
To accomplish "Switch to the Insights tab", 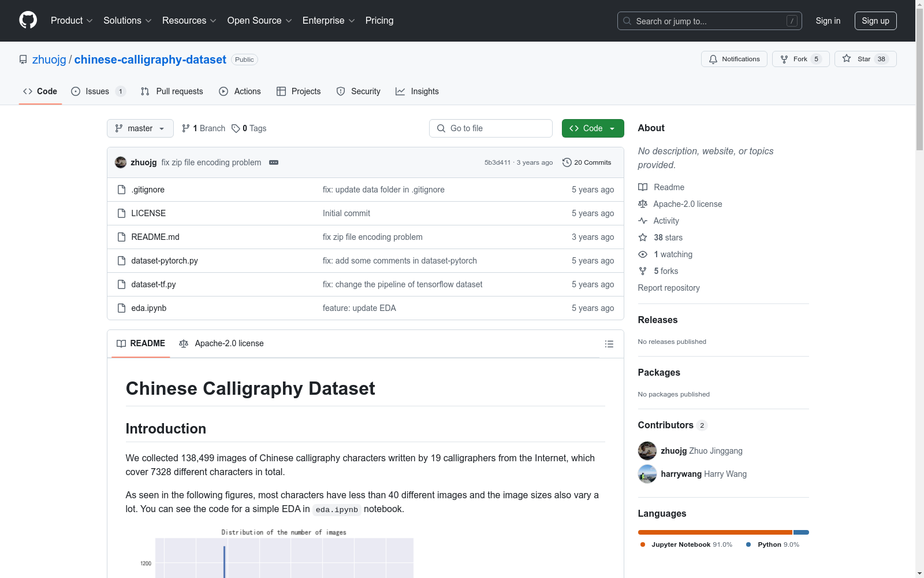I will tap(417, 91).
